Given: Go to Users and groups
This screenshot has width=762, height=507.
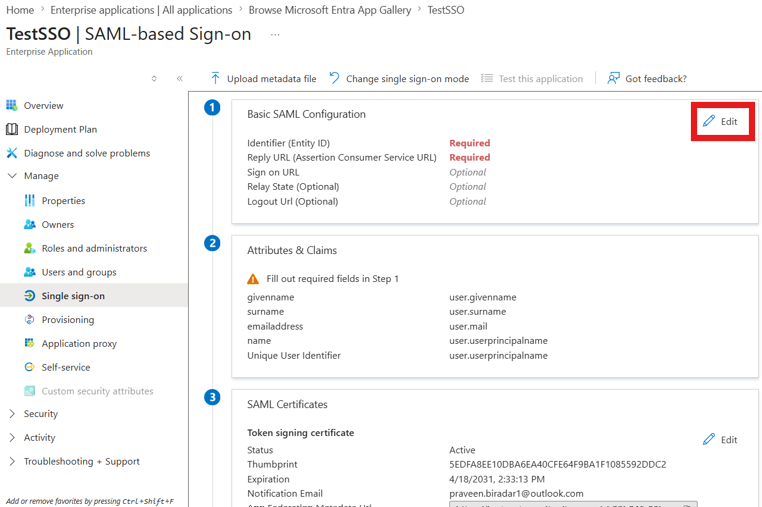Looking at the screenshot, I should pos(79,272).
